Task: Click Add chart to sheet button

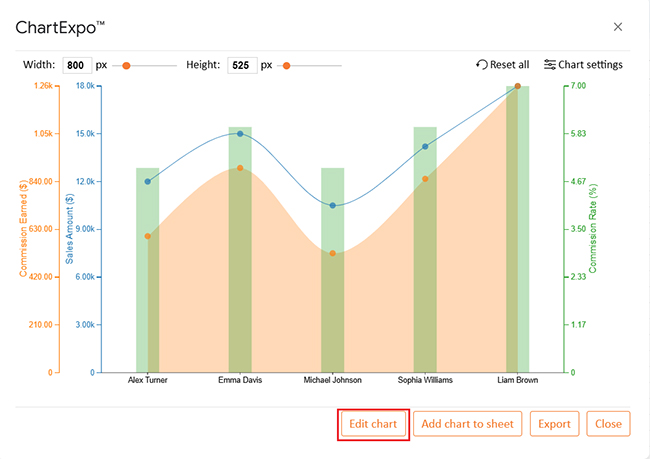Action: (468, 424)
